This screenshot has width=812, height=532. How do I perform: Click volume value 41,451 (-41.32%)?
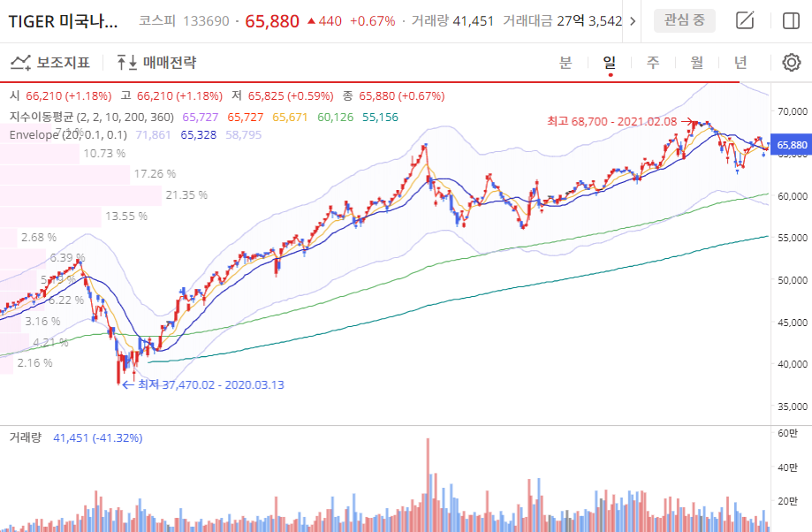click(x=98, y=437)
